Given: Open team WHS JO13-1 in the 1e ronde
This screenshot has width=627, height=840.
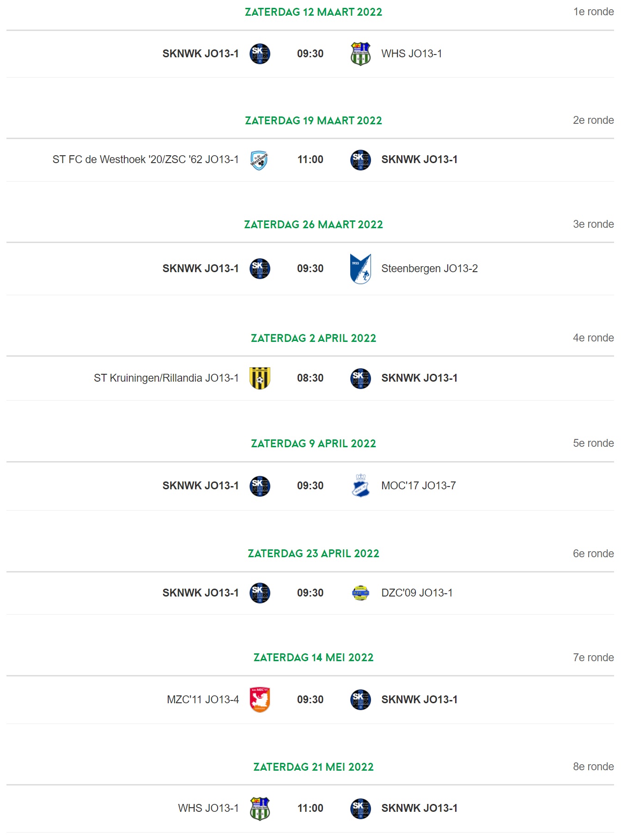Looking at the screenshot, I should point(411,54).
